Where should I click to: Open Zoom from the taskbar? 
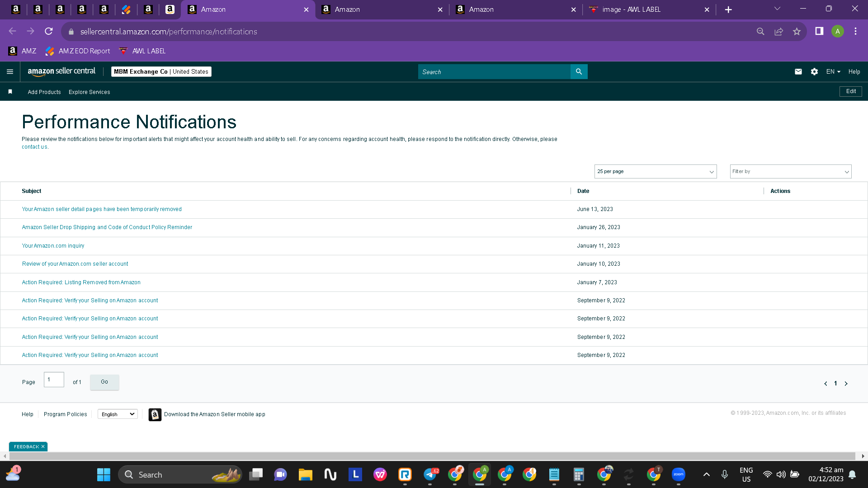(679, 474)
